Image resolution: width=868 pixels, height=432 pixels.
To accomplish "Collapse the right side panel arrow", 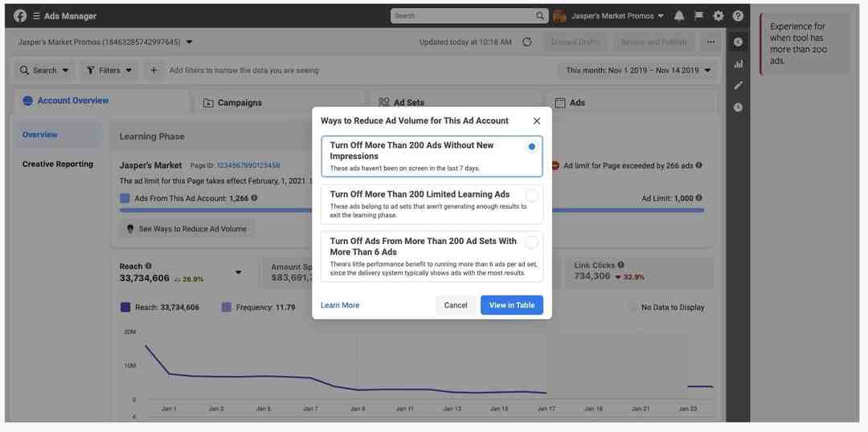I will (738, 42).
